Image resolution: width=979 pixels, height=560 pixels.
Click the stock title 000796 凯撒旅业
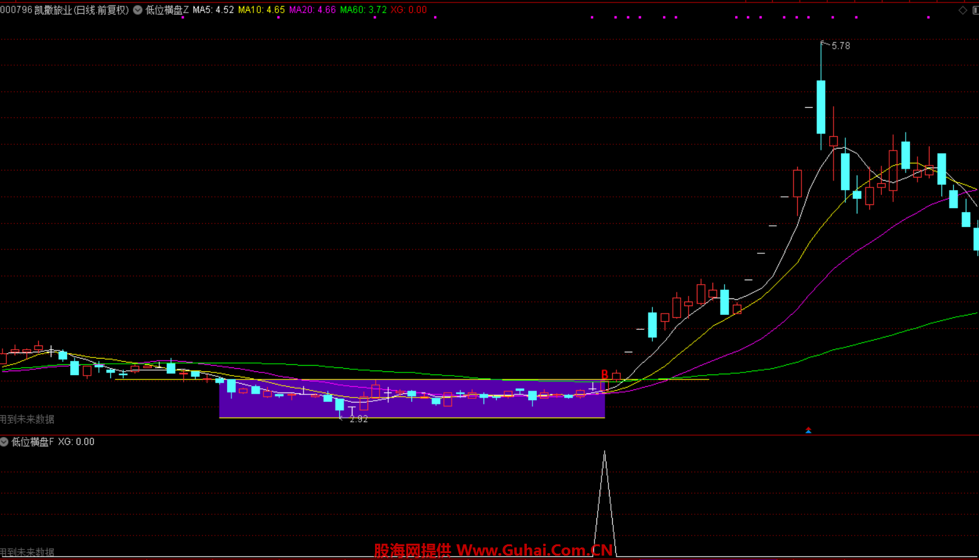pos(36,10)
